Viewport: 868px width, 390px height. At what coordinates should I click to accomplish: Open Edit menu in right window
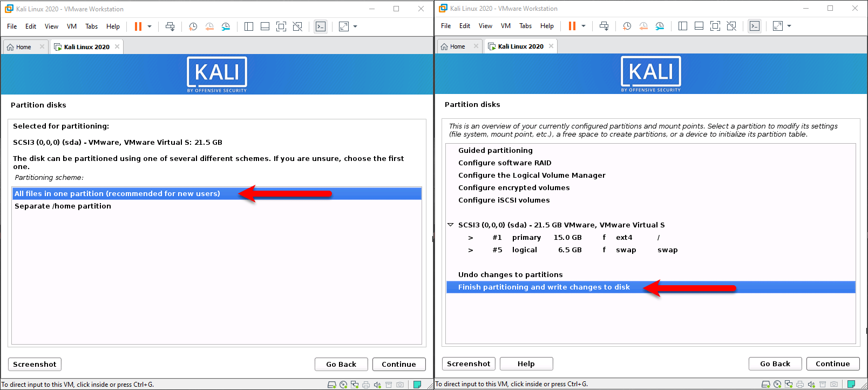(465, 26)
